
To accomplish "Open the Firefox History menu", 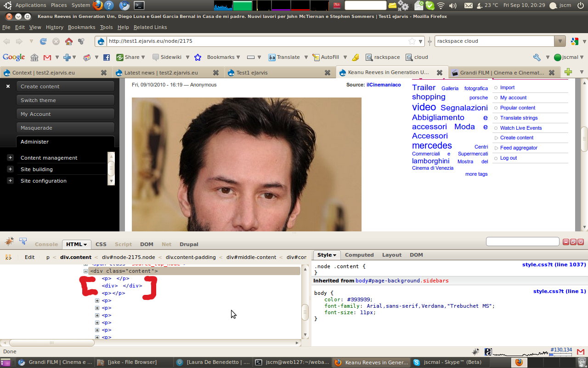I will [55, 27].
